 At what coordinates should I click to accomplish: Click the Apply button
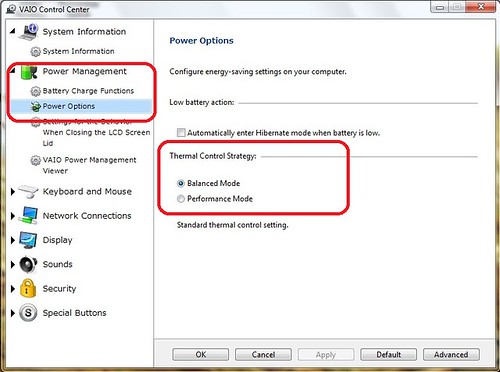tap(326, 354)
